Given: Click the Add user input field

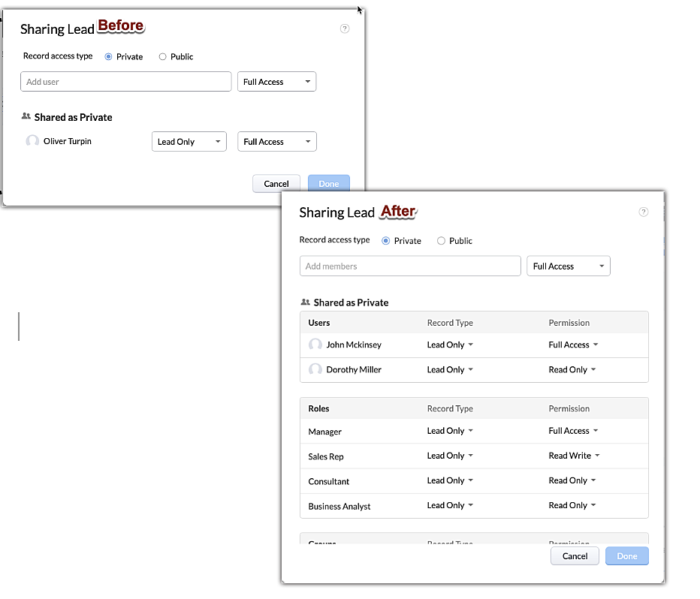Looking at the screenshot, I should [125, 82].
